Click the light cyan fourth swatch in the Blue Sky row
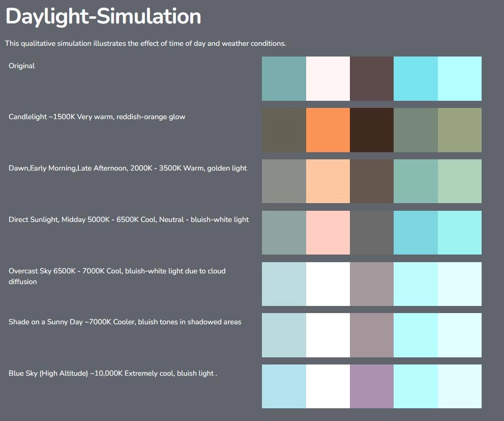This screenshot has height=421, width=504. click(x=416, y=386)
